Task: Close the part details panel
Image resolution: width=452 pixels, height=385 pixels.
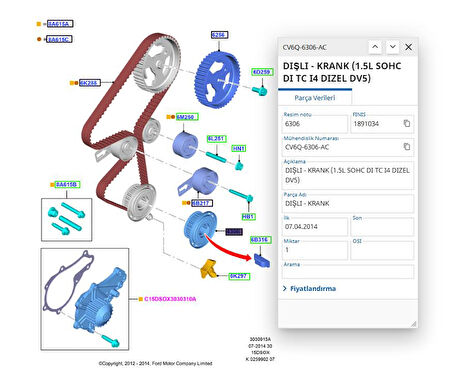Action: pyautogui.click(x=409, y=47)
